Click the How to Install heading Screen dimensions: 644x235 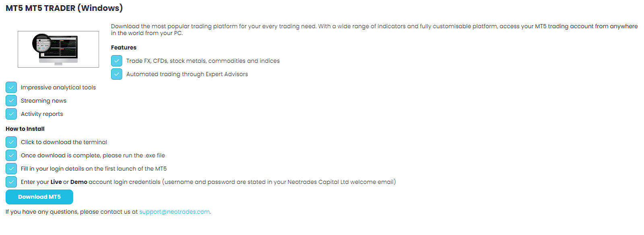(x=25, y=129)
